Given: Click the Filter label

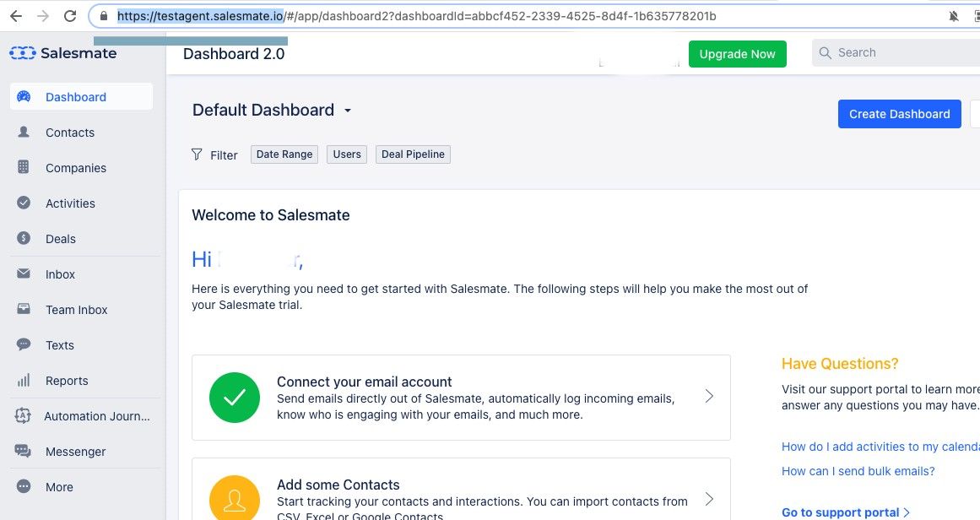Looking at the screenshot, I should pos(224,155).
